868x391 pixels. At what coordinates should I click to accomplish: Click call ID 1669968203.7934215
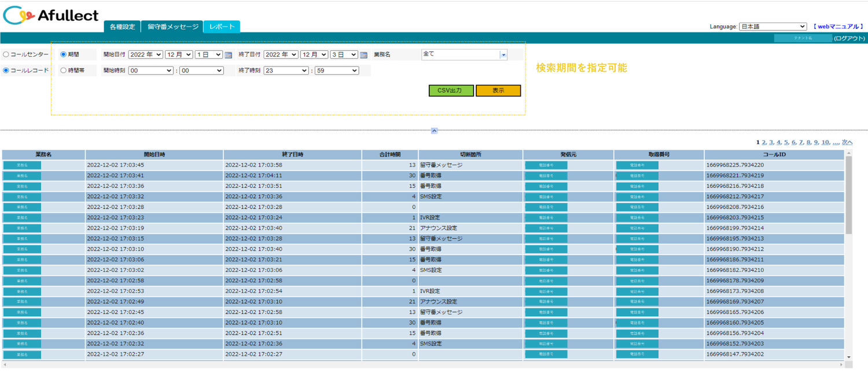pyautogui.click(x=735, y=217)
